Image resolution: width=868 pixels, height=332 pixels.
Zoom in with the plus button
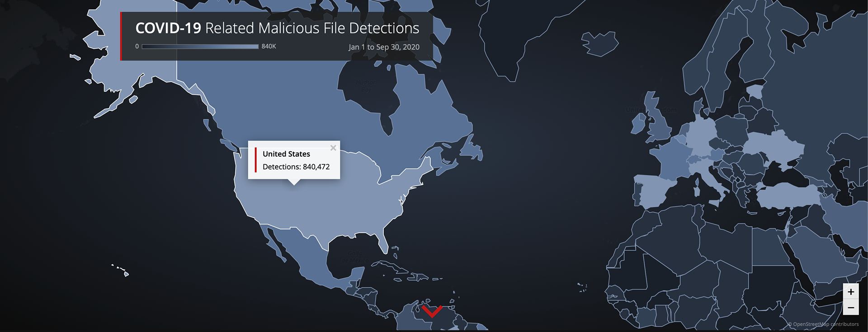point(851,291)
